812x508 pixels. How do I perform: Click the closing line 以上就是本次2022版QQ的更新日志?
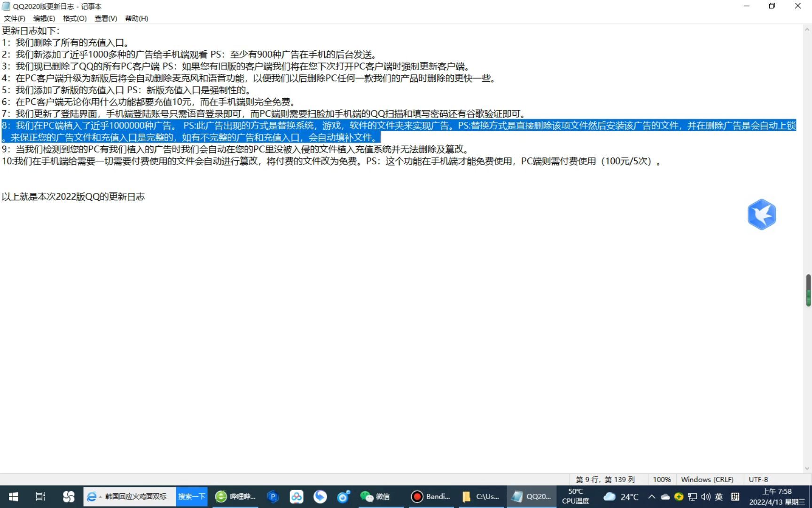tap(73, 197)
